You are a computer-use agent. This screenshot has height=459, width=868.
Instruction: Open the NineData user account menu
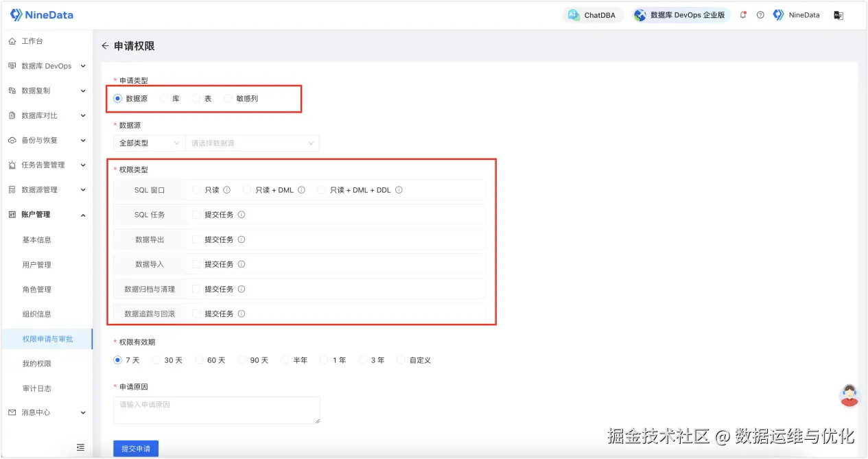(x=796, y=15)
